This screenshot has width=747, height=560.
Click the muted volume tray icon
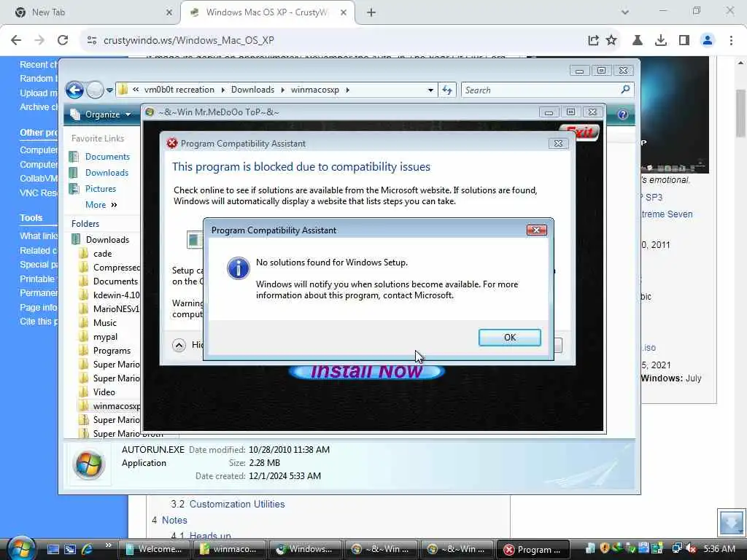[691, 549]
